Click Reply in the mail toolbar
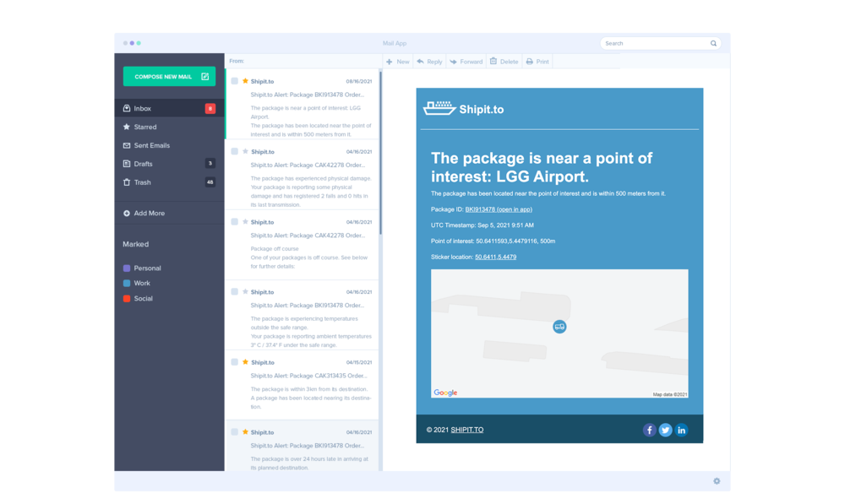The image size is (845, 504). tap(429, 62)
